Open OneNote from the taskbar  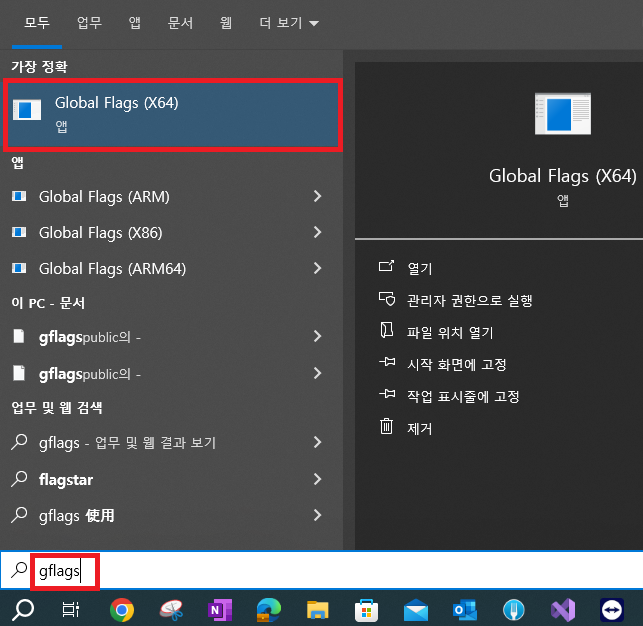tap(220, 610)
